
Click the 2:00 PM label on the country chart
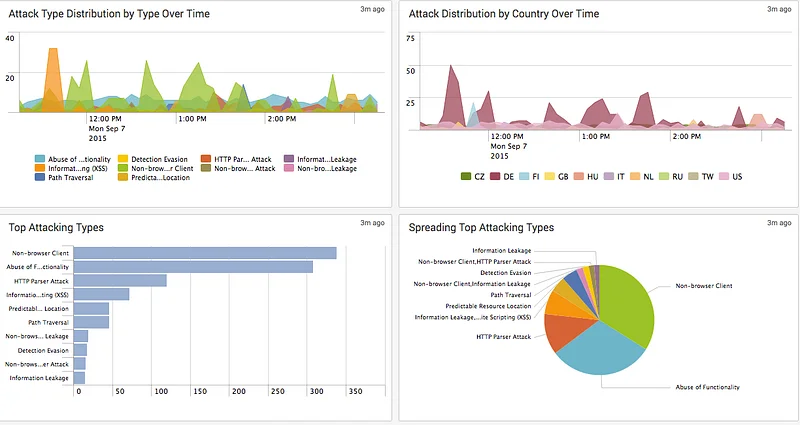[x=687, y=137]
